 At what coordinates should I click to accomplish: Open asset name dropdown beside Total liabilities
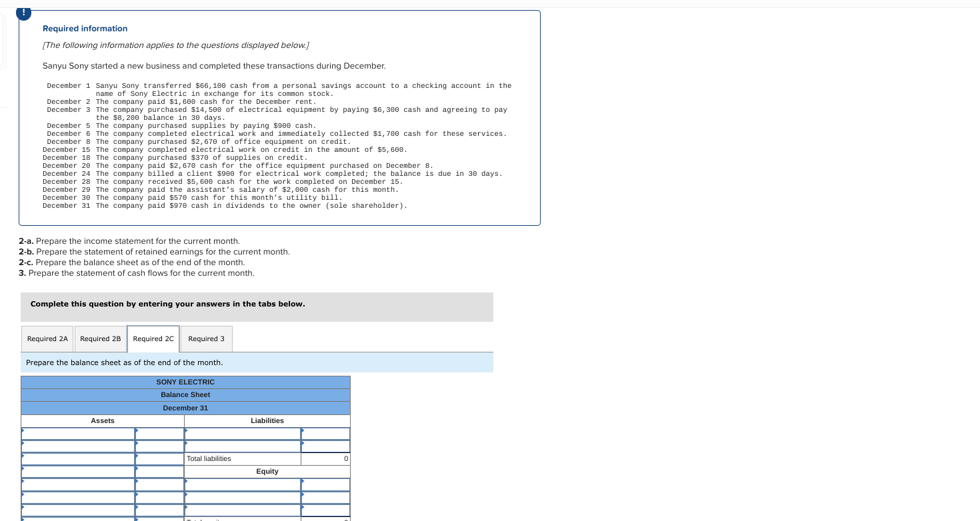tap(78, 459)
